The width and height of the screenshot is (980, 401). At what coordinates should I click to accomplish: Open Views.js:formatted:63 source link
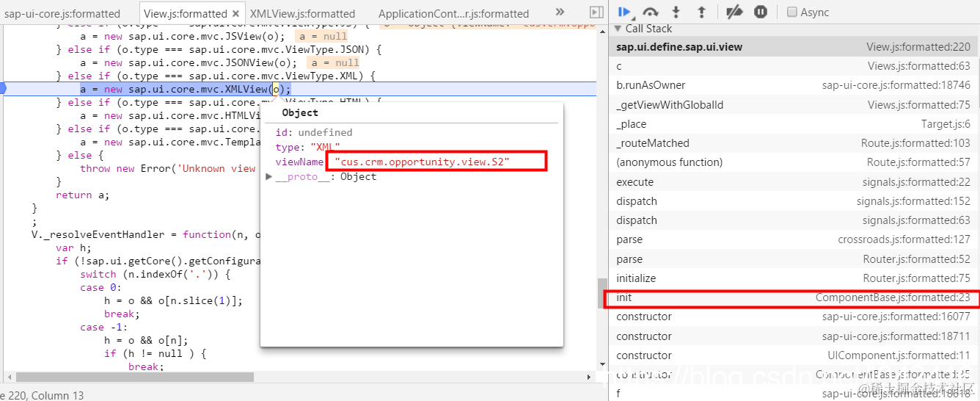[x=919, y=65]
